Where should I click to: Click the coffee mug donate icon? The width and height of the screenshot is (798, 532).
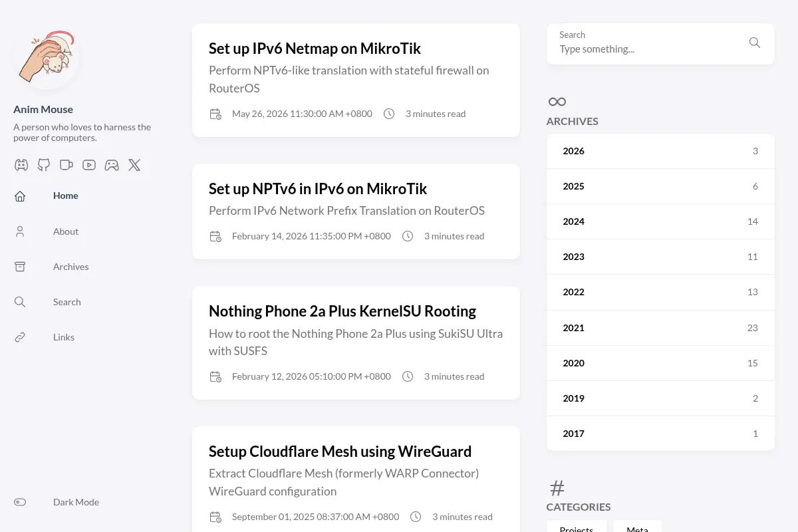pyautogui.click(x=66, y=165)
